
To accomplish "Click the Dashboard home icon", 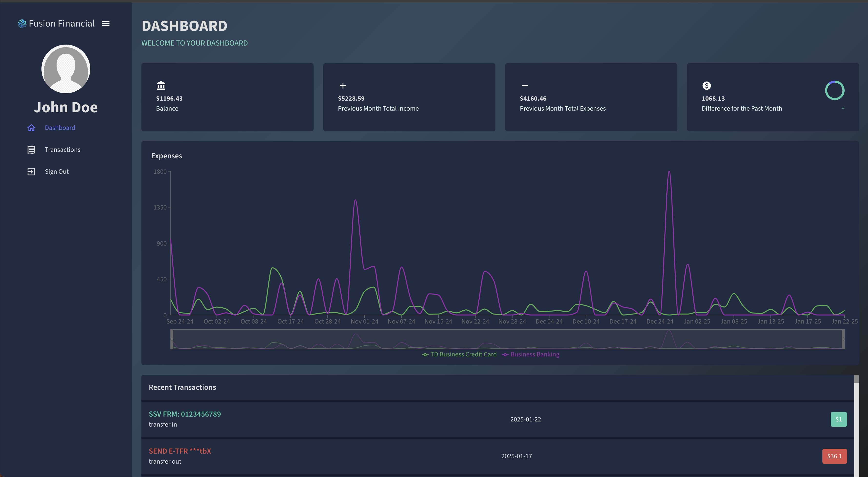I will (x=31, y=128).
